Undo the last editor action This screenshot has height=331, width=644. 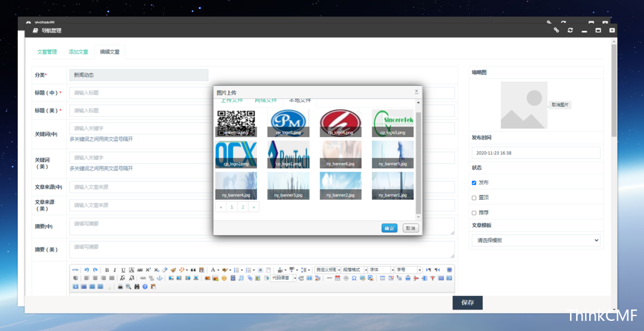tap(86, 270)
